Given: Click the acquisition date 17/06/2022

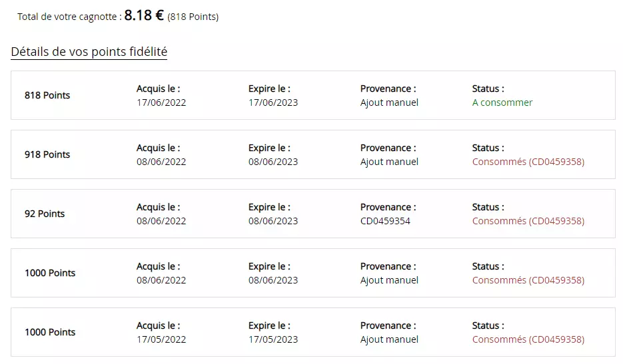Looking at the screenshot, I should [161, 102].
